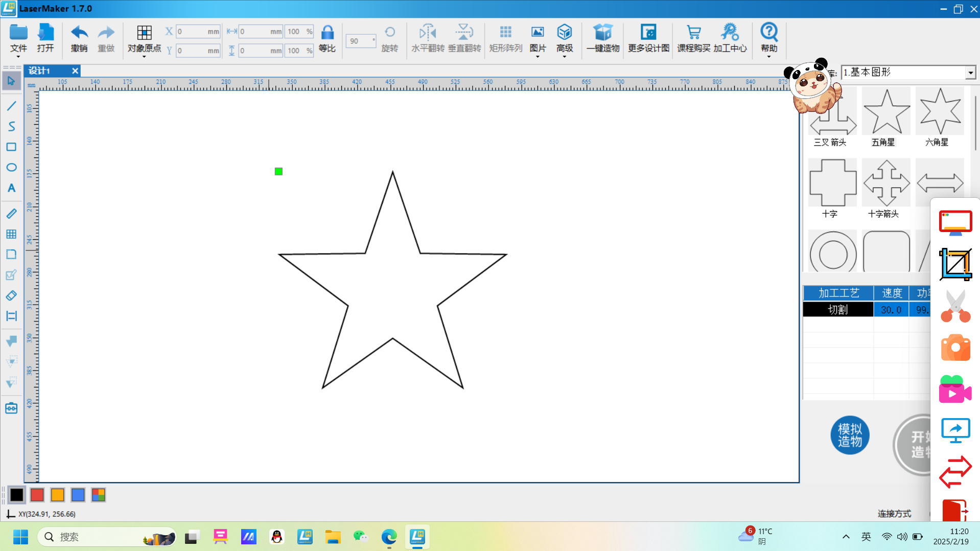The image size is (980, 551).
Task: Open Microsoft Edge from the taskbar
Action: tap(389, 537)
